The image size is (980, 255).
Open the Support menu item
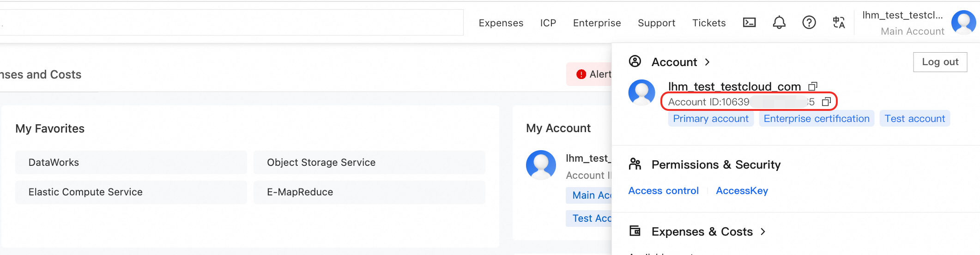(656, 23)
